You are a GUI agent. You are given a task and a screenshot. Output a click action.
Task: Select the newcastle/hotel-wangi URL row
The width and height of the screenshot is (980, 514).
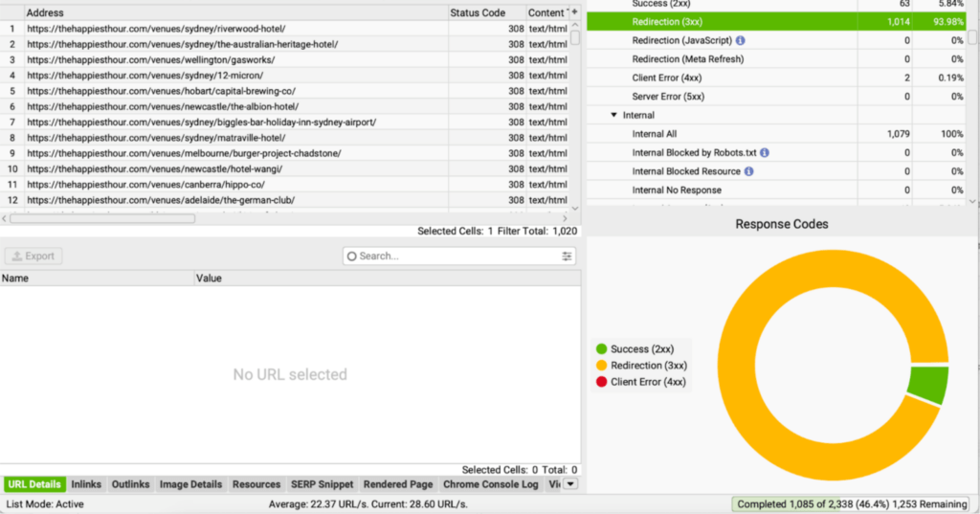[x=286, y=169]
